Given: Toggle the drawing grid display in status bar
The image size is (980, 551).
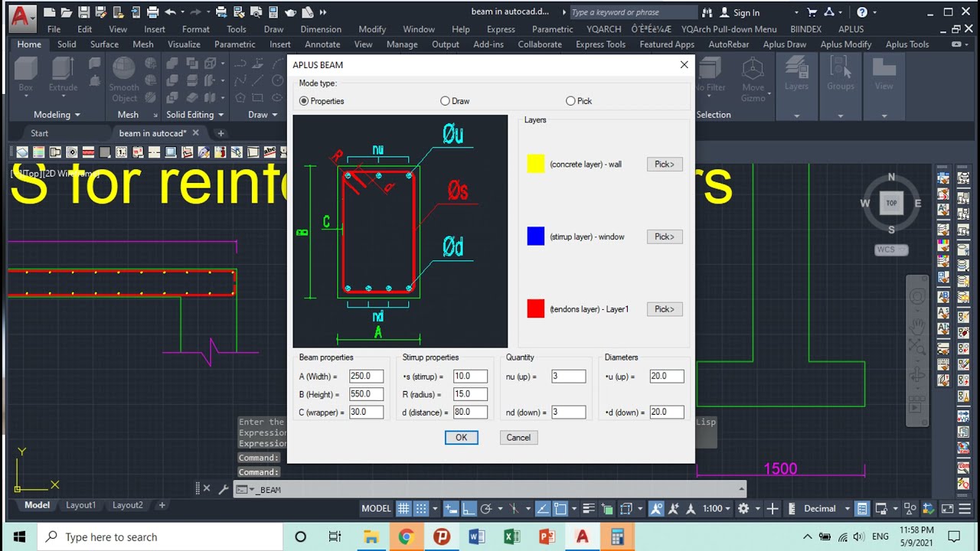Looking at the screenshot, I should pyautogui.click(x=403, y=509).
